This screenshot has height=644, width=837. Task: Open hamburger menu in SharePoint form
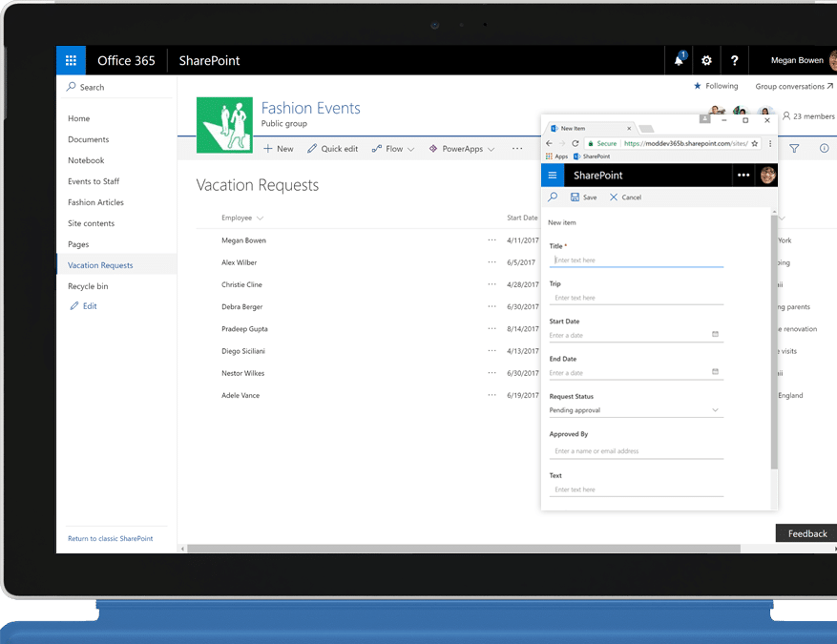click(x=553, y=176)
